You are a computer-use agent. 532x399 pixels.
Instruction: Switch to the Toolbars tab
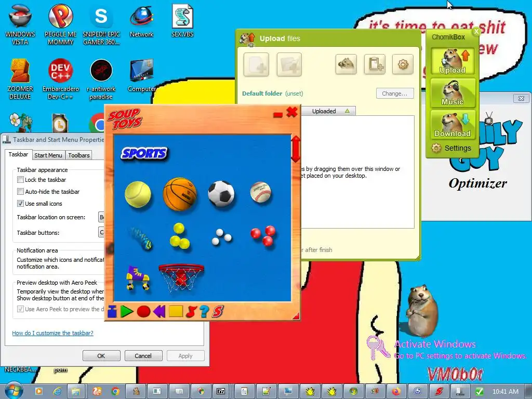(79, 155)
